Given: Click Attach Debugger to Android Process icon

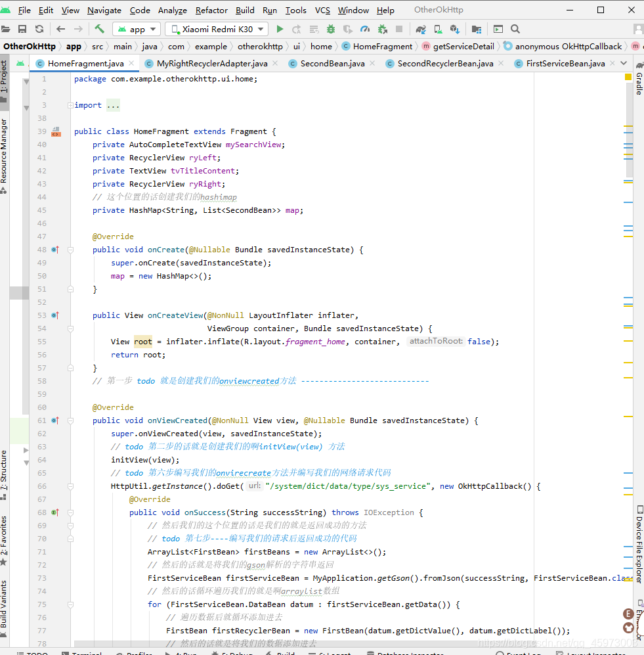Looking at the screenshot, I should (x=382, y=30).
